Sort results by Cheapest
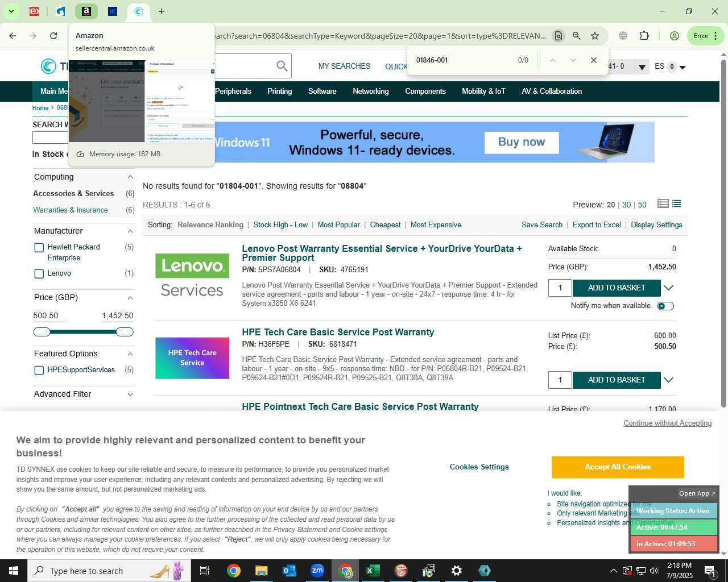This screenshot has height=582, width=728. coord(385,225)
